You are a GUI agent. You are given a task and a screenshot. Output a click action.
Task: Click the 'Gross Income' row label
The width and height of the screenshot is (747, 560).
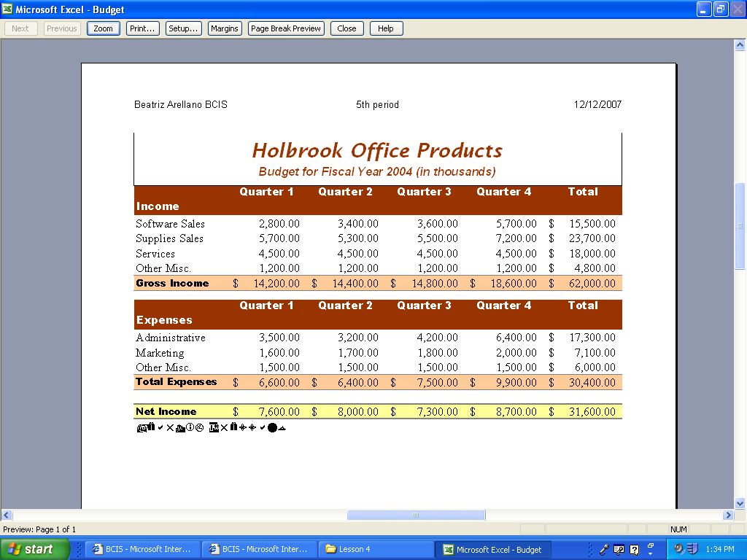[172, 284]
